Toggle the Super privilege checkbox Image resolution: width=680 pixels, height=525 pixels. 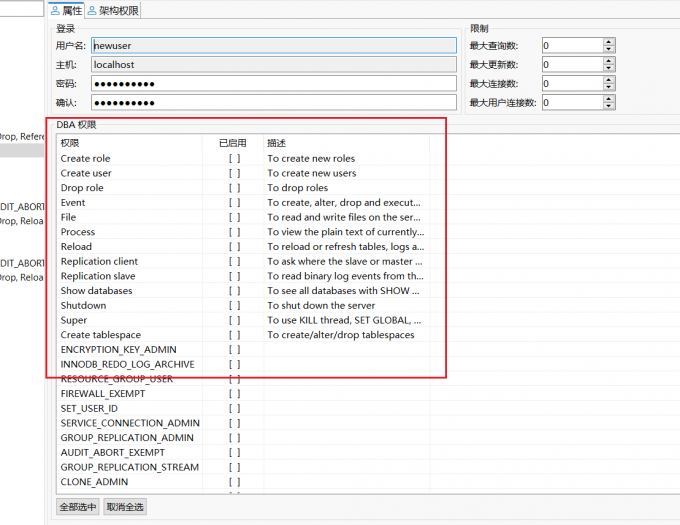click(x=234, y=320)
